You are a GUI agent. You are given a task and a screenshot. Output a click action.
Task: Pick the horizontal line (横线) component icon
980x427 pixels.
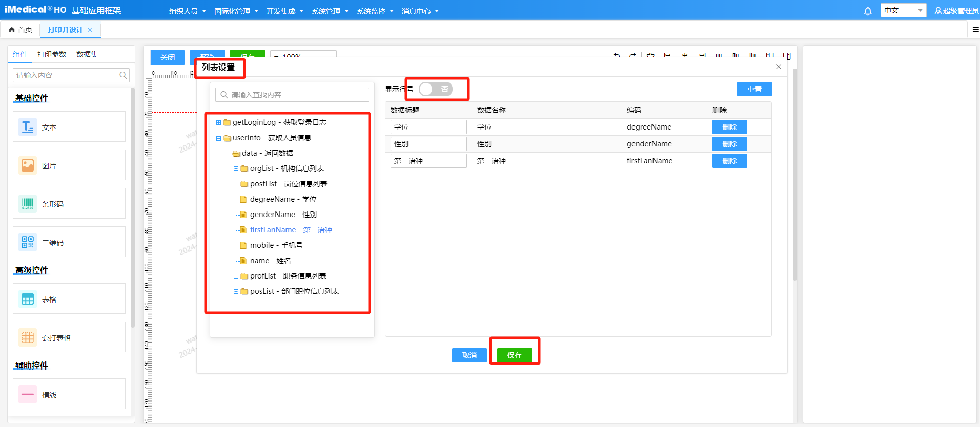coord(28,394)
